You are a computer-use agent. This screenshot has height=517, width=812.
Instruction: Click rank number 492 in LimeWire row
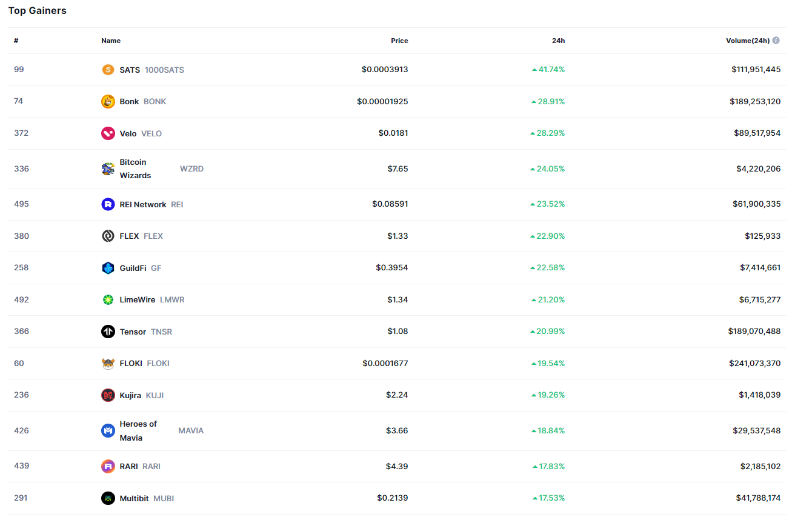tap(21, 299)
